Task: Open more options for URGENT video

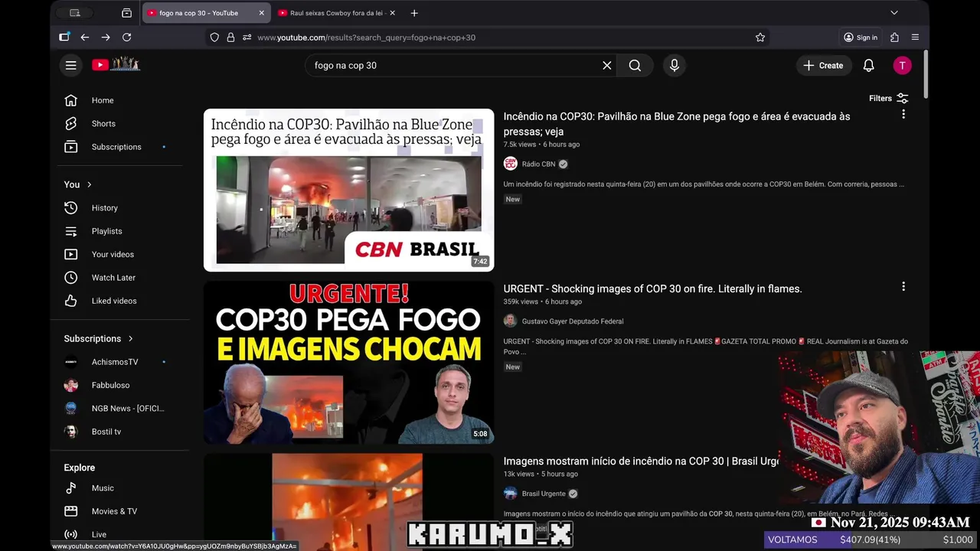Action: [x=903, y=286]
